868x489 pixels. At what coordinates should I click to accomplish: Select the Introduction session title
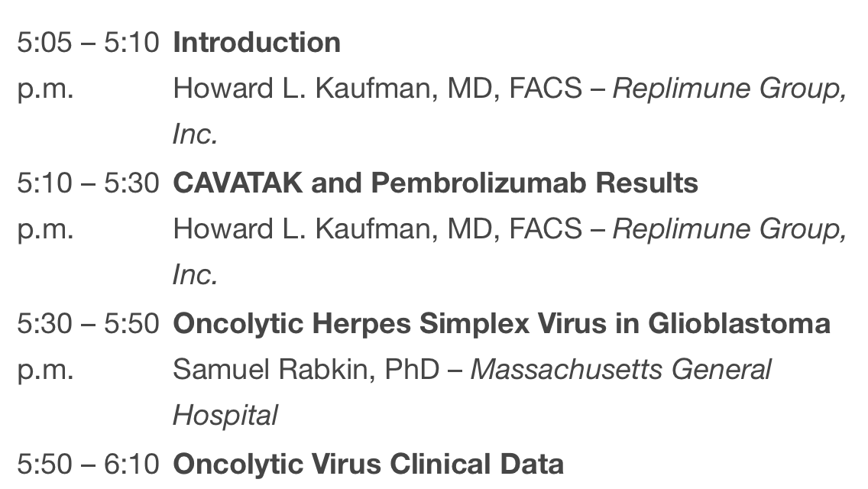257,43
